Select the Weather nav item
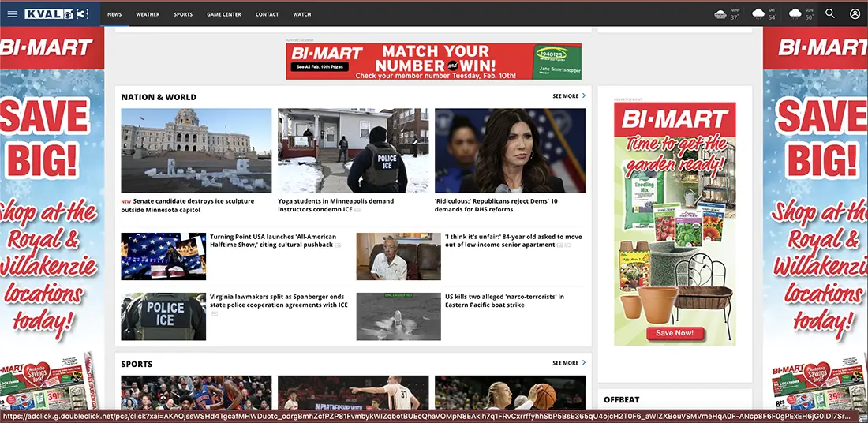Image resolution: width=868 pixels, height=423 pixels. pos(148,14)
